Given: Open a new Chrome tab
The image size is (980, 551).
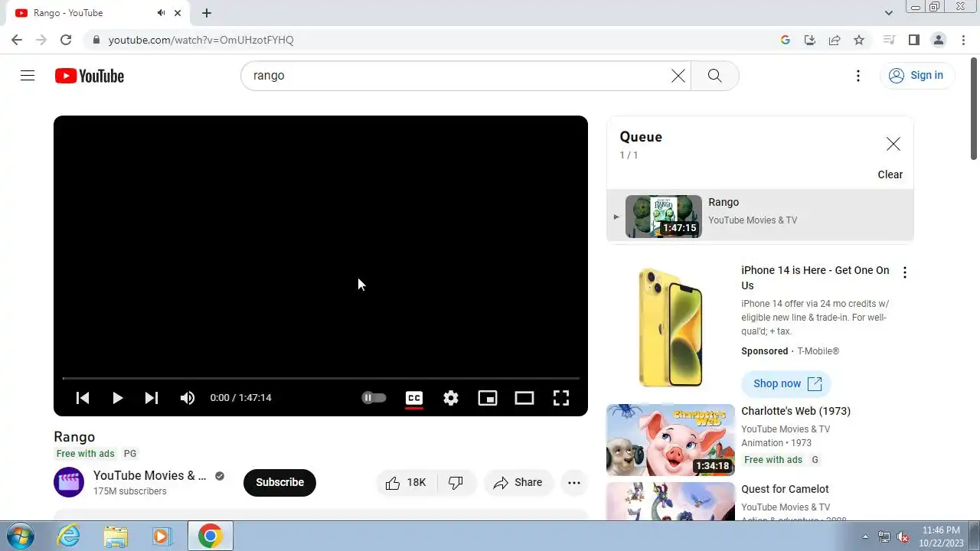Looking at the screenshot, I should tap(207, 13).
